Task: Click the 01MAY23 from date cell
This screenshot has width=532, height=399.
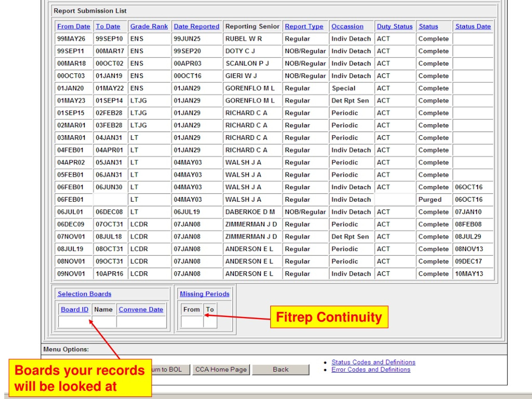Action: click(74, 101)
